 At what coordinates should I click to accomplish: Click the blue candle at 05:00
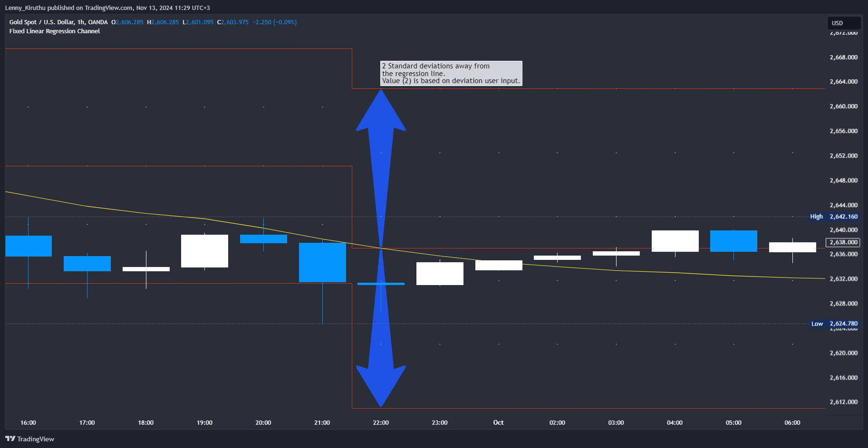pyautogui.click(x=733, y=241)
